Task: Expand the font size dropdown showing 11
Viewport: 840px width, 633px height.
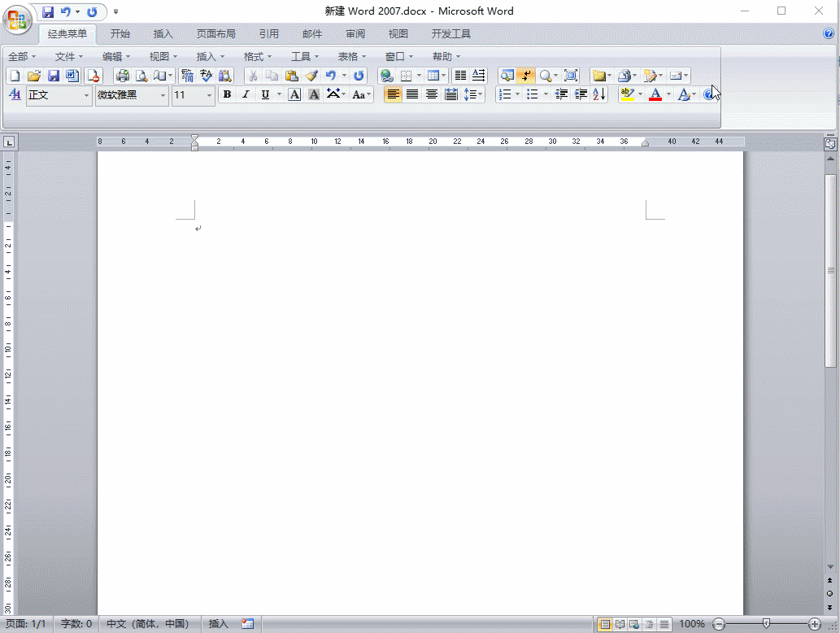Action: pos(209,96)
